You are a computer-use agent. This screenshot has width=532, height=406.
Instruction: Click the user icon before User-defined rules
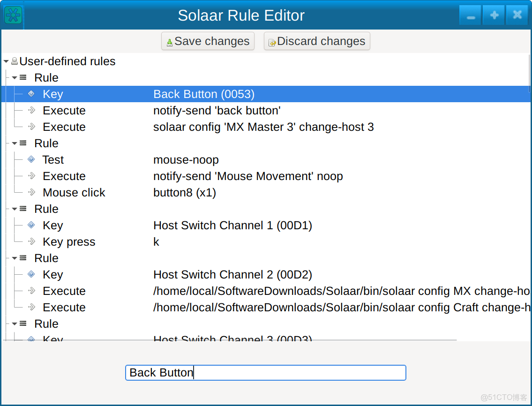(x=15, y=61)
